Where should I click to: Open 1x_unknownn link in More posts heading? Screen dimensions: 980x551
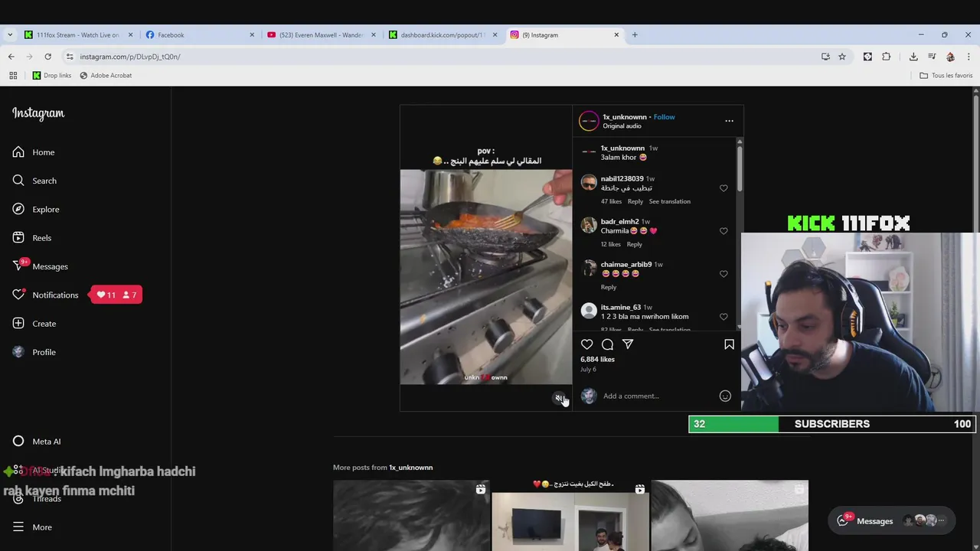coord(410,468)
